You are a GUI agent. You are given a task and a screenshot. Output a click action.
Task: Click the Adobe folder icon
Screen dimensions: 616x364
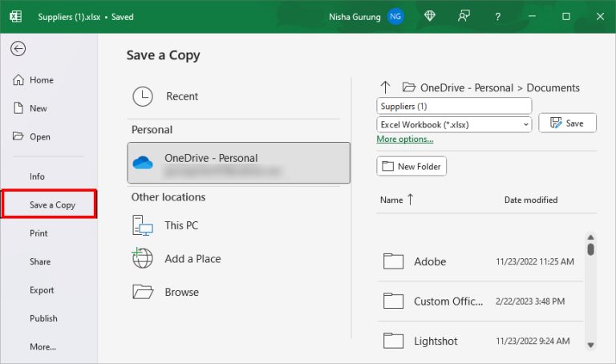click(x=393, y=261)
